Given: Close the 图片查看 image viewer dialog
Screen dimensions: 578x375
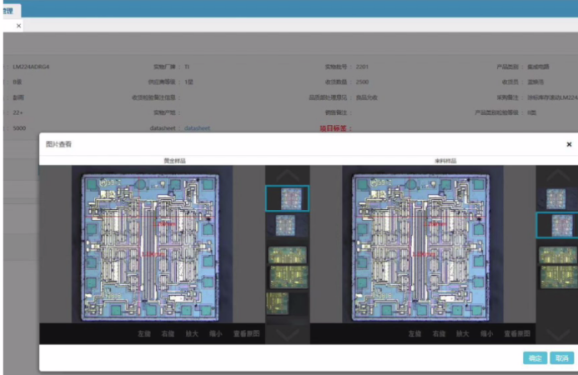Looking at the screenshot, I should pos(569,144).
